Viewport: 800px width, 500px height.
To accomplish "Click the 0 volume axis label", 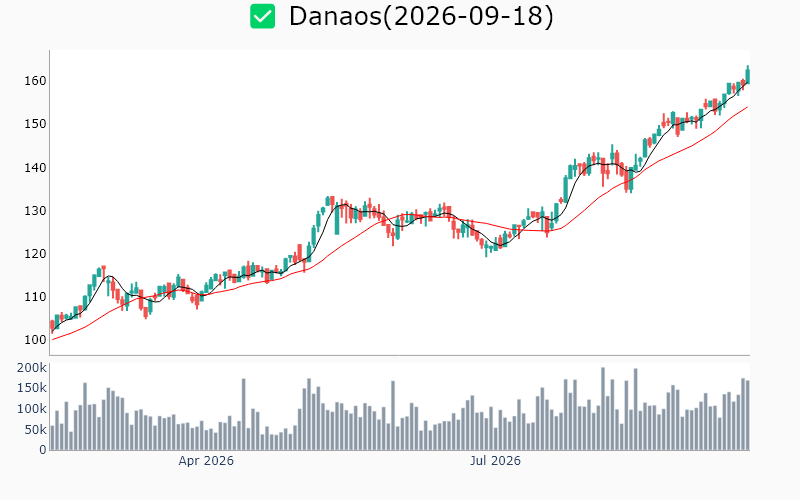I will [x=43, y=450].
